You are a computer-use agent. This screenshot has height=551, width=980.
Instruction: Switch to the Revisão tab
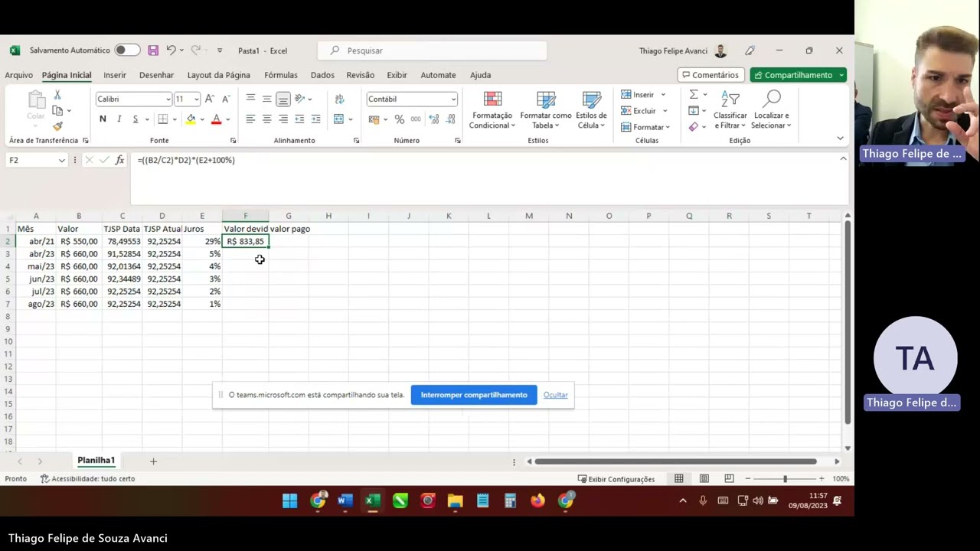coord(360,75)
